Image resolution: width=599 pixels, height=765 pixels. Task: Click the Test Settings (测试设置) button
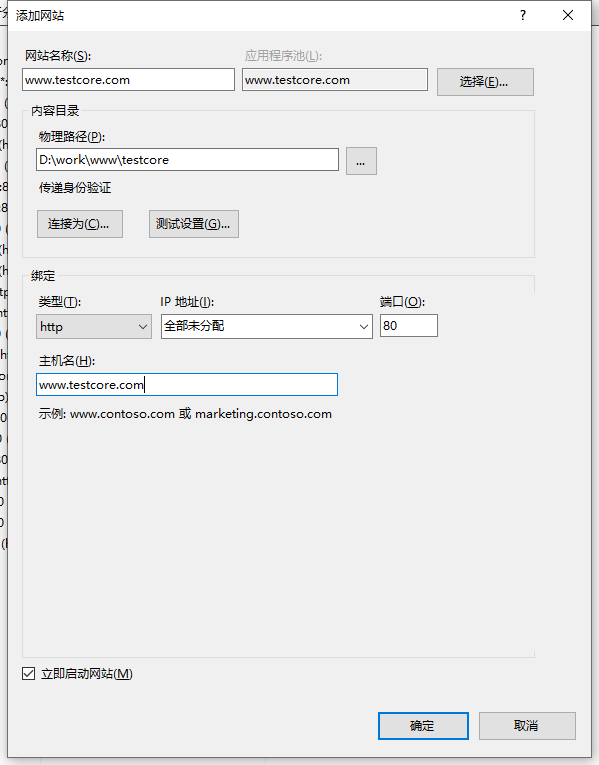point(194,224)
